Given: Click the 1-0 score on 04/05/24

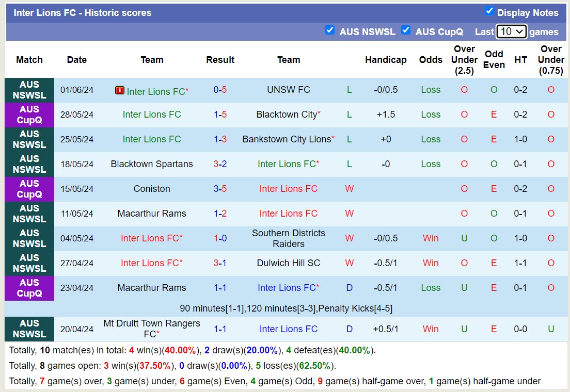Looking at the screenshot, I should (x=220, y=238).
